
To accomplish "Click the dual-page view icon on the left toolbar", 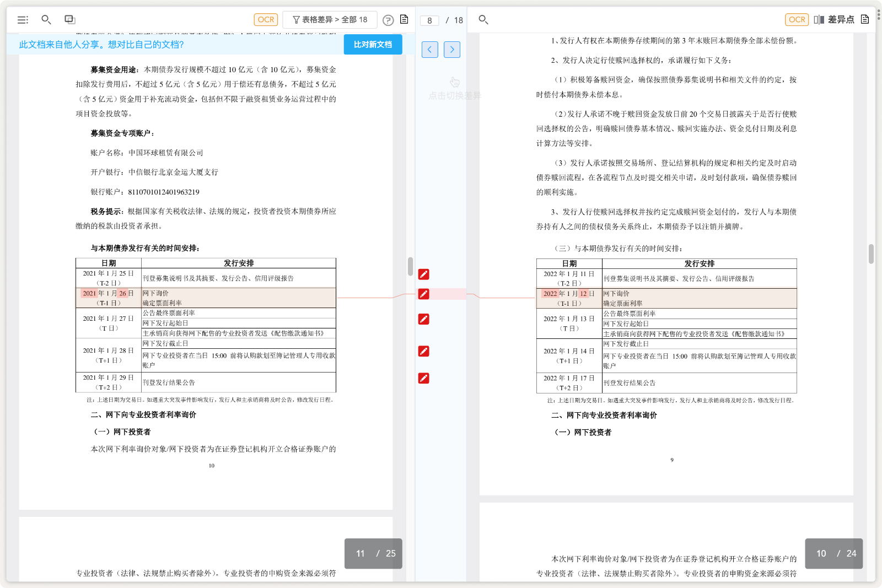I will pos(69,19).
